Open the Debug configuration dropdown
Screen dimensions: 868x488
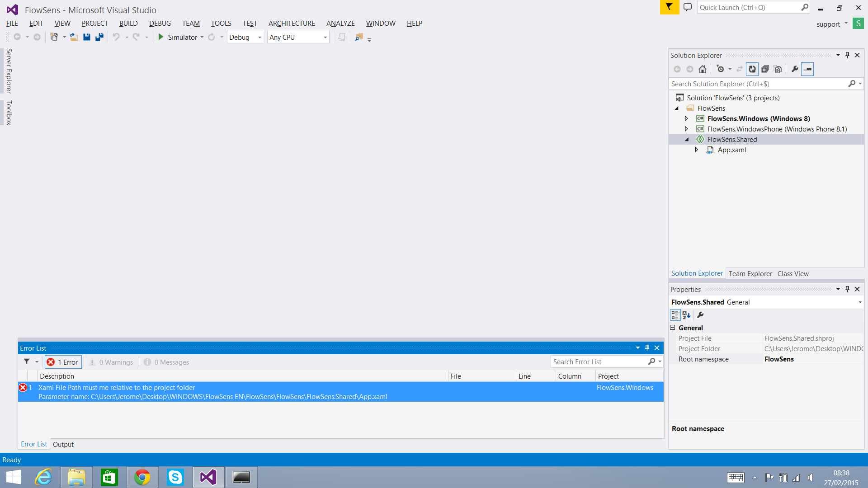(245, 37)
